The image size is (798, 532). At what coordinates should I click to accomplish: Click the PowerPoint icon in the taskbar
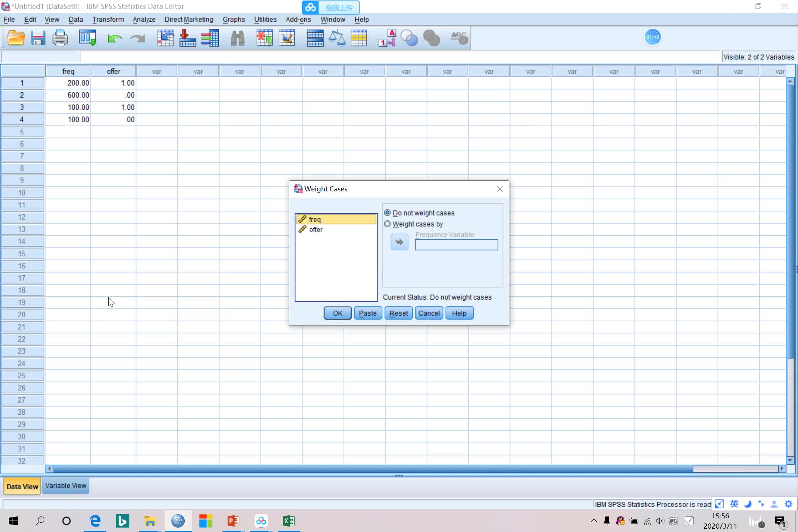[x=233, y=521]
